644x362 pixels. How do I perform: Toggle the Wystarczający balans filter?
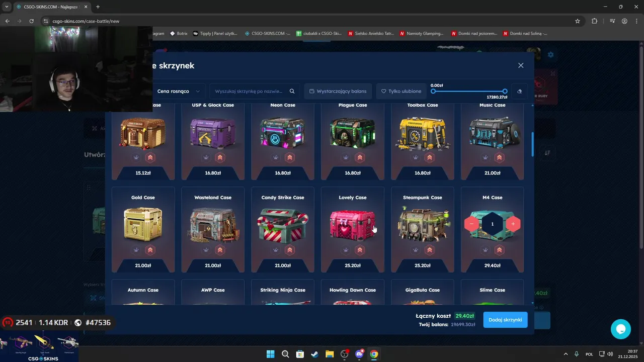tap(338, 92)
